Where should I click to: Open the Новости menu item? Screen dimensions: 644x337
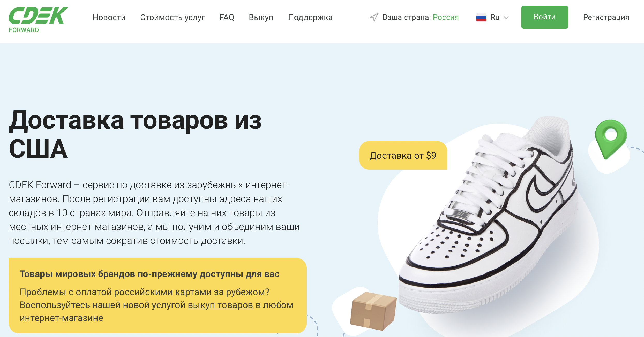109,17
